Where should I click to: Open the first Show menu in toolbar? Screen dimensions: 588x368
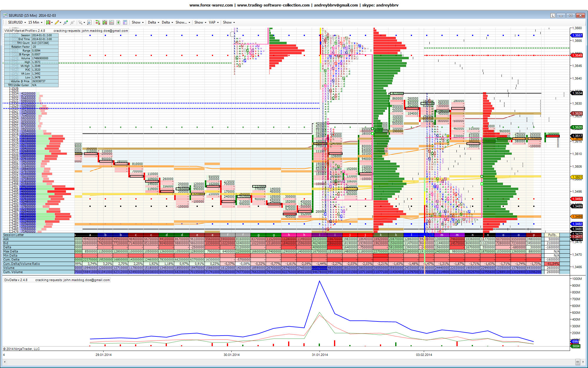click(x=137, y=22)
